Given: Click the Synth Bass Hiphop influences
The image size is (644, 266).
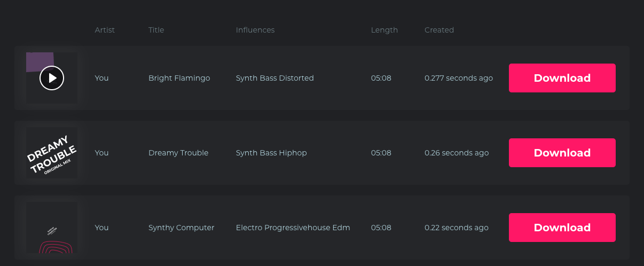Looking at the screenshot, I should pos(271,153).
